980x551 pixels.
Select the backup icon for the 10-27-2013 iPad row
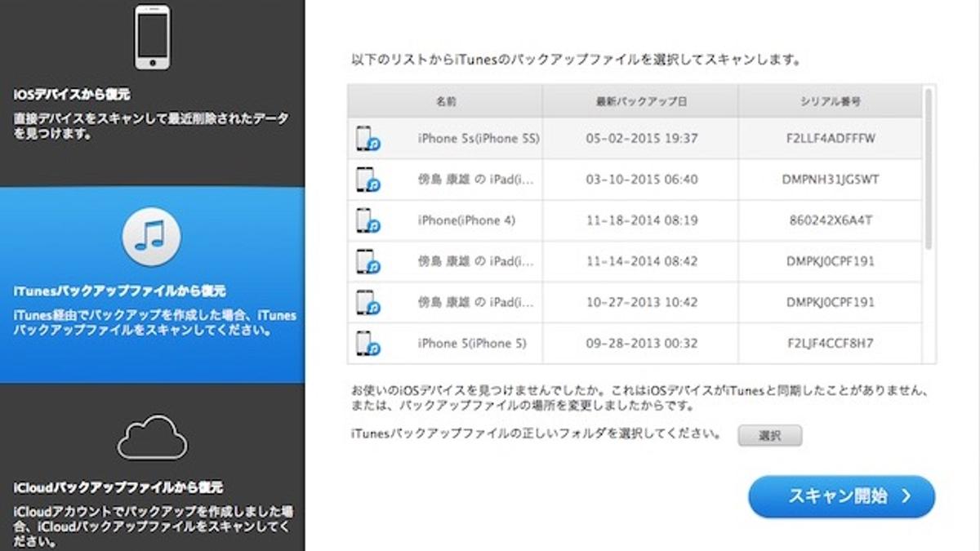click(x=368, y=302)
